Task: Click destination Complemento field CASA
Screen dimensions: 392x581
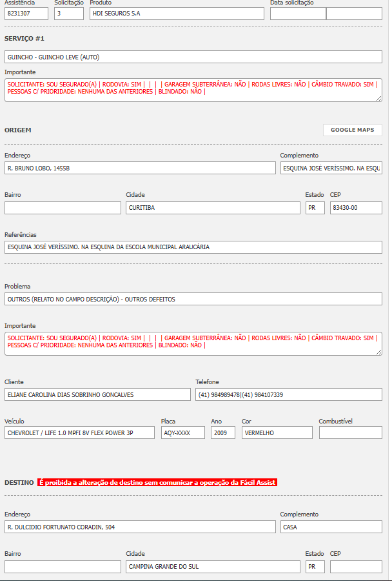Action: [331, 527]
